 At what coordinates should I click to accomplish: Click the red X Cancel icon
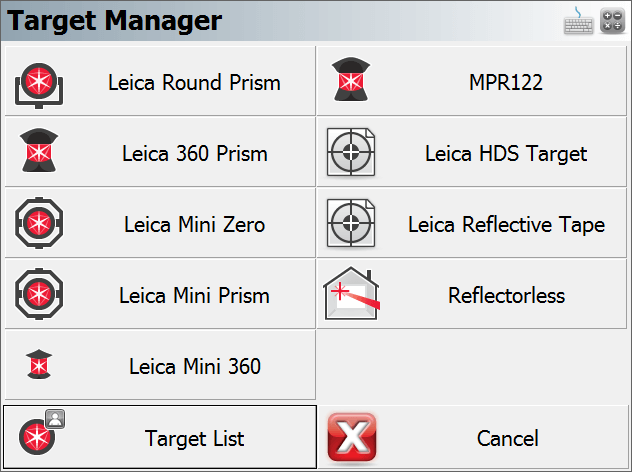352,437
